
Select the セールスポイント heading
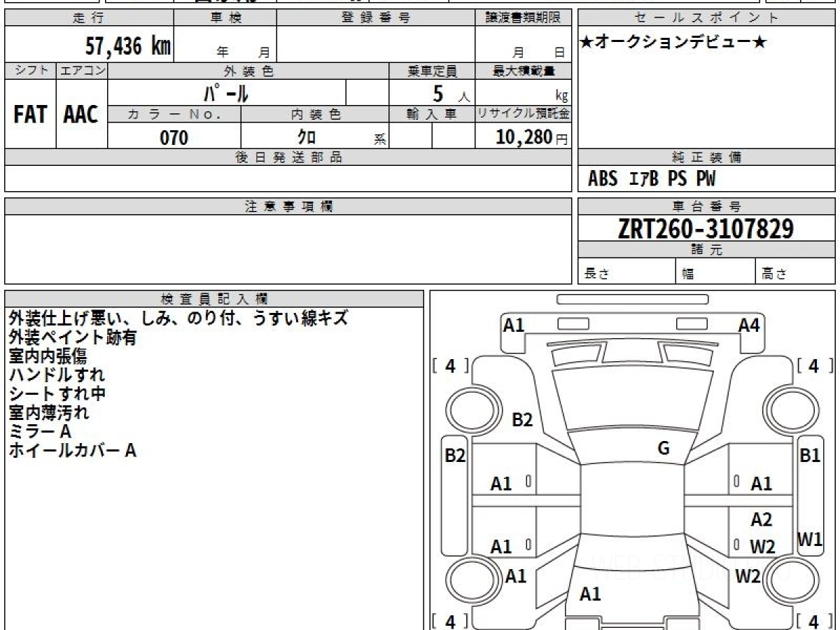[707, 18]
